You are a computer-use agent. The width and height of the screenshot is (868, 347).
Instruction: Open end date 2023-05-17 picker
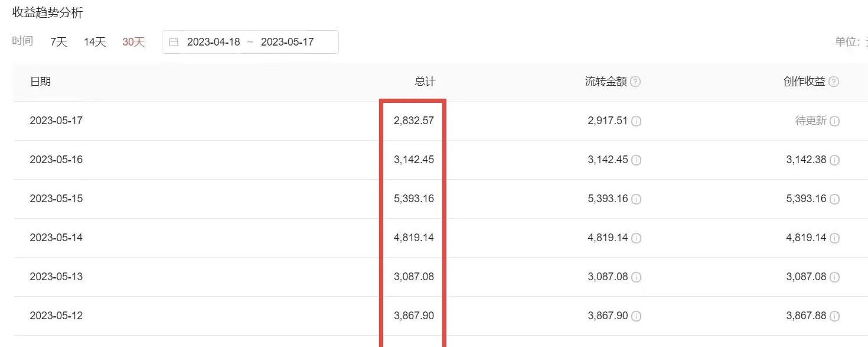(288, 42)
